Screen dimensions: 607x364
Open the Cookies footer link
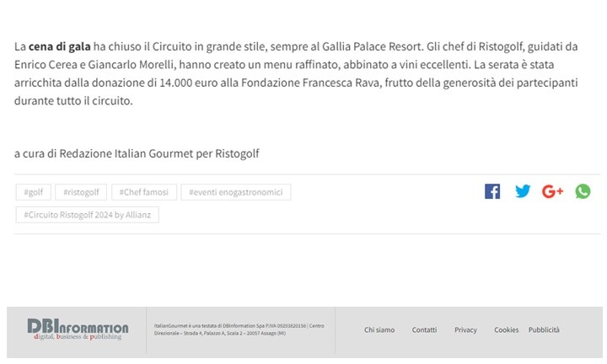pos(506,330)
